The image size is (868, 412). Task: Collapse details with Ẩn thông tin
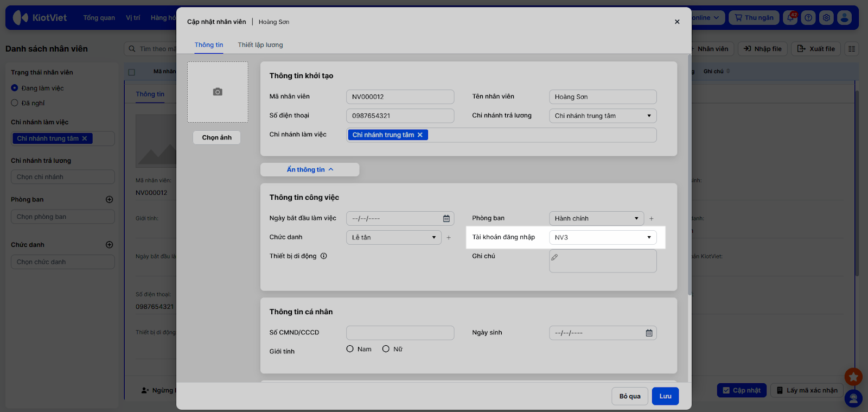pos(310,169)
